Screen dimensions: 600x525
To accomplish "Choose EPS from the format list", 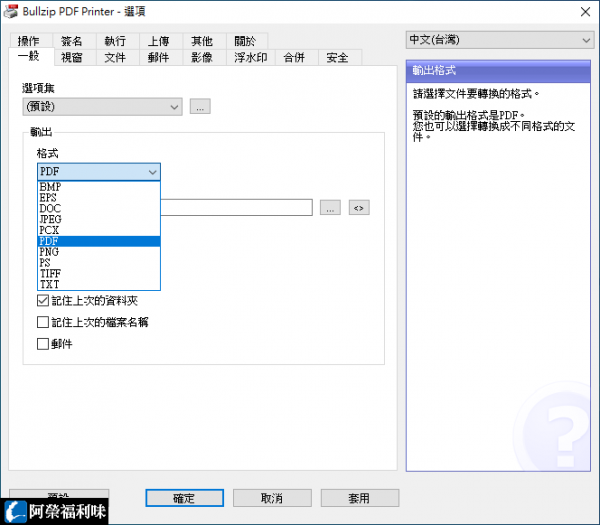I will pyautogui.click(x=99, y=197).
